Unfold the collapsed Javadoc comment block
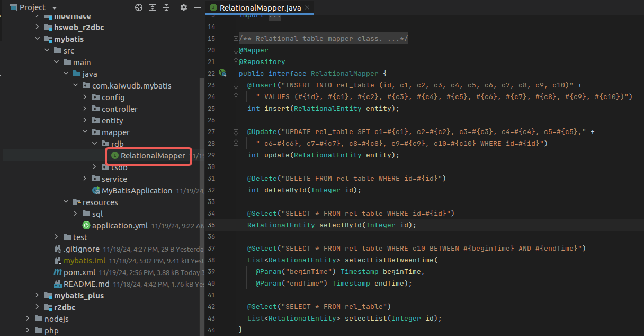This screenshot has width=644, height=336. pyautogui.click(x=236, y=39)
